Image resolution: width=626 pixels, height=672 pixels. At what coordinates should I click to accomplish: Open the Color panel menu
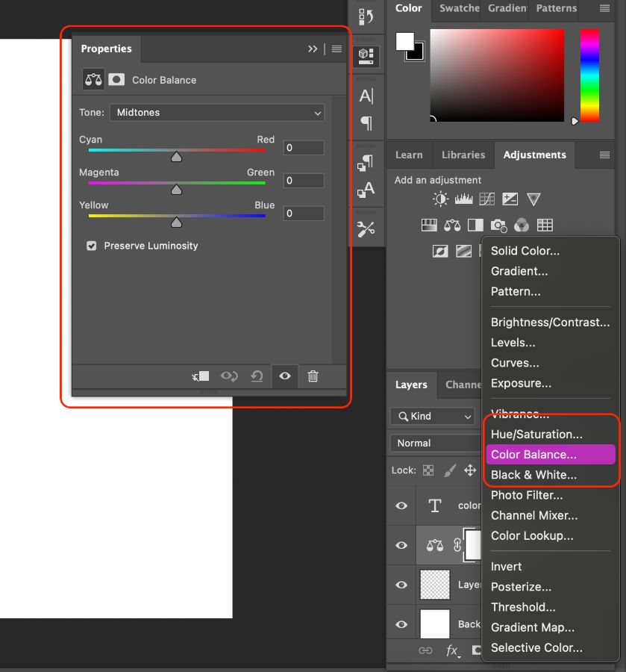coord(604,8)
